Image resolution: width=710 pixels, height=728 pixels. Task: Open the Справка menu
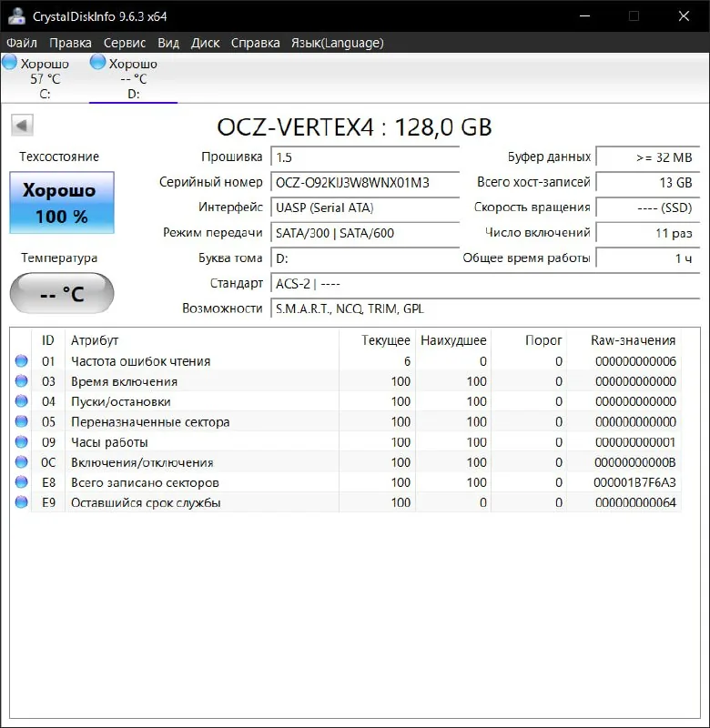256,43
